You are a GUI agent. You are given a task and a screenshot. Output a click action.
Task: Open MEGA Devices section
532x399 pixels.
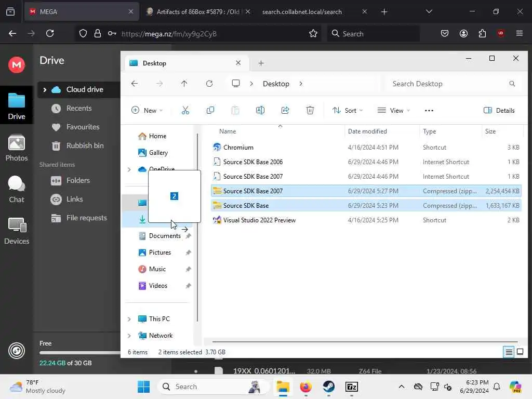click(x=17, y=231)
